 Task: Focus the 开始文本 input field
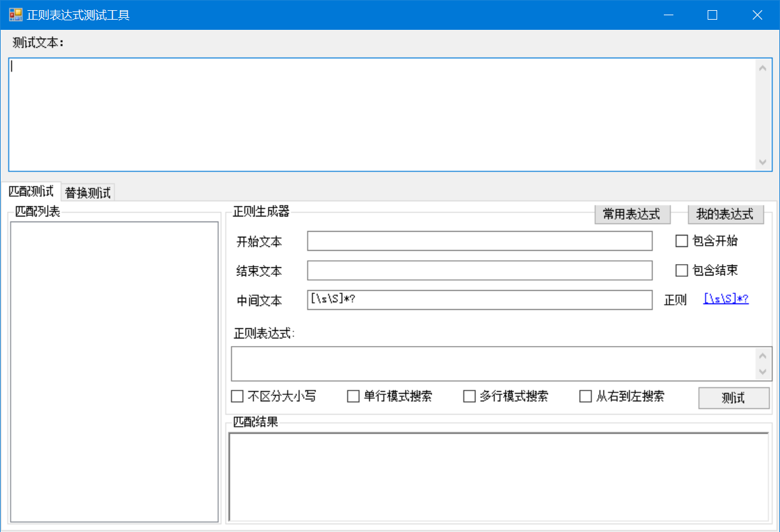click(480, 241)
